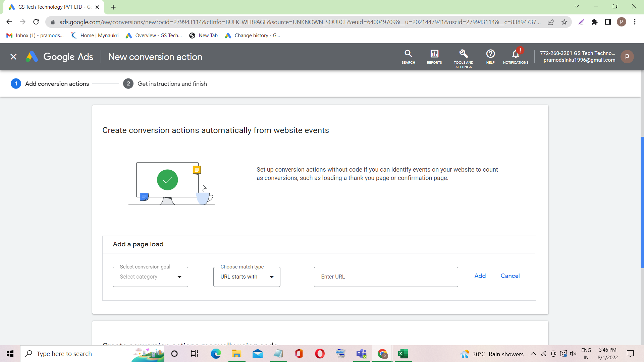This screenshot has height=362, width=644.
Task: Reload the current browser page
Action: tap(36, 22)
